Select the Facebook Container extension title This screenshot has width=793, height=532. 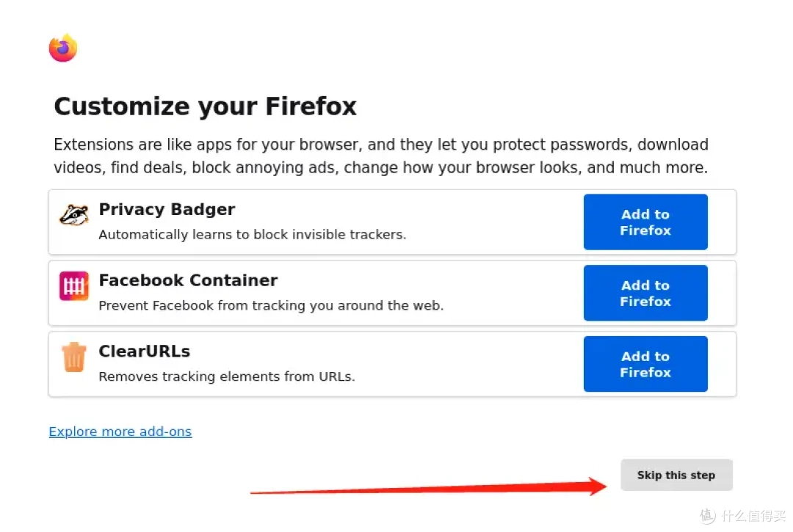tap(188, 280)
